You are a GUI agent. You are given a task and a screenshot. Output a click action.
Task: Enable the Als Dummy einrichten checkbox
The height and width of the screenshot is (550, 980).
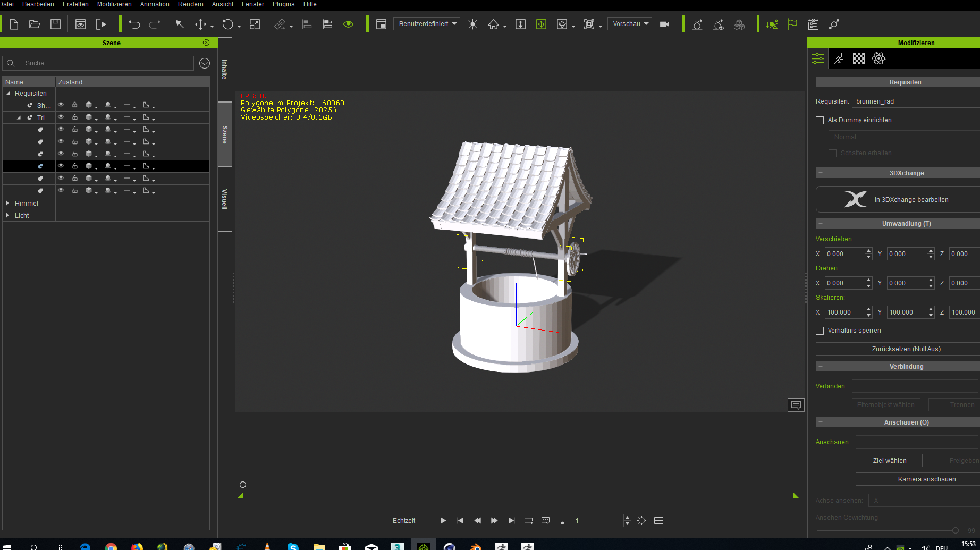(x=820, y=120)
